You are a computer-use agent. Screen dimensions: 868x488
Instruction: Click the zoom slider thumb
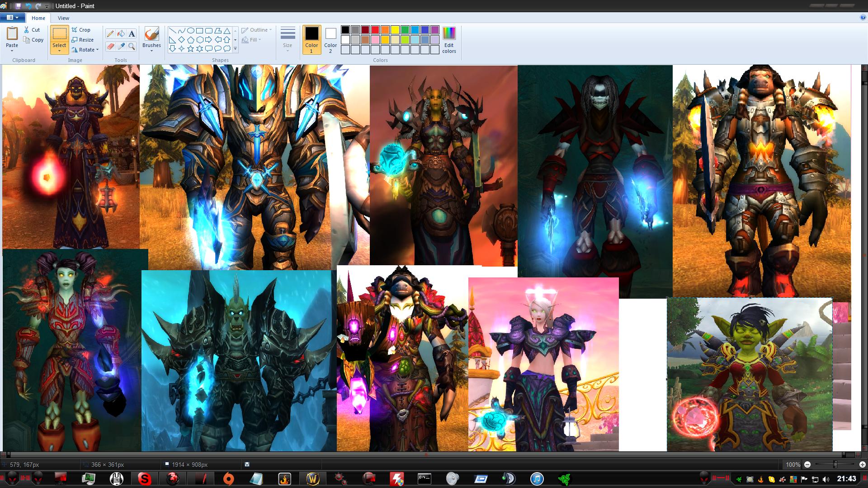point(835,465)
